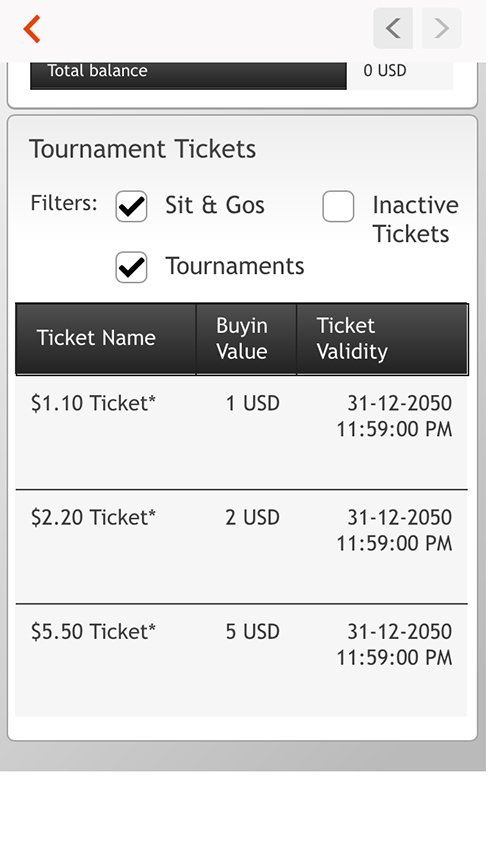Go forward with gray right chevron
The width and height of the screenshot is (489, 865).
click(x=442, y=28)
